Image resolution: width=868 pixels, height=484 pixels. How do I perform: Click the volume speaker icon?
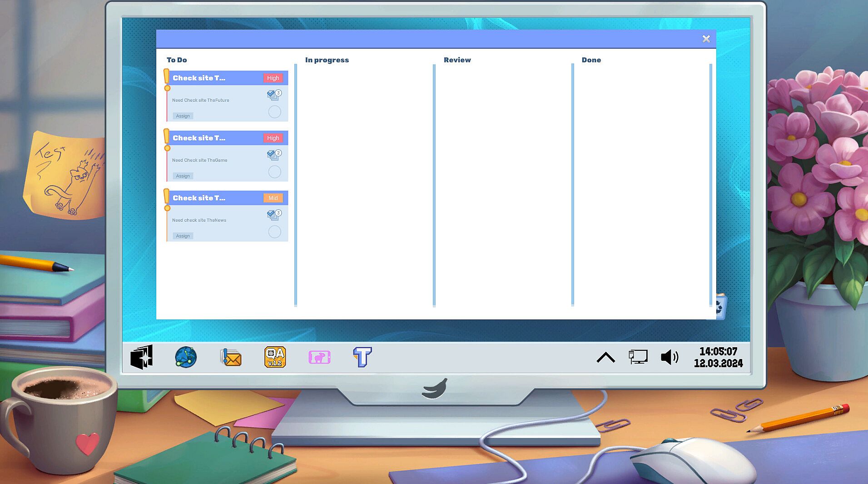pyautogui.click(x=670, y=357)
